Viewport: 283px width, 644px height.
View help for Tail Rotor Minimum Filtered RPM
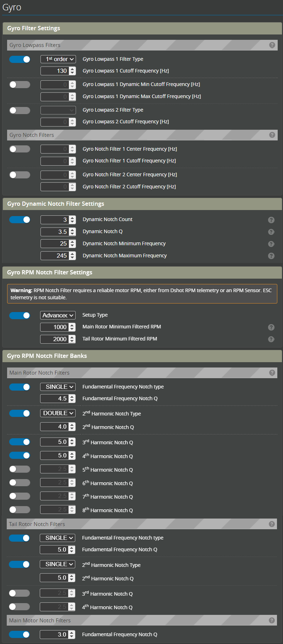[271, 339]
